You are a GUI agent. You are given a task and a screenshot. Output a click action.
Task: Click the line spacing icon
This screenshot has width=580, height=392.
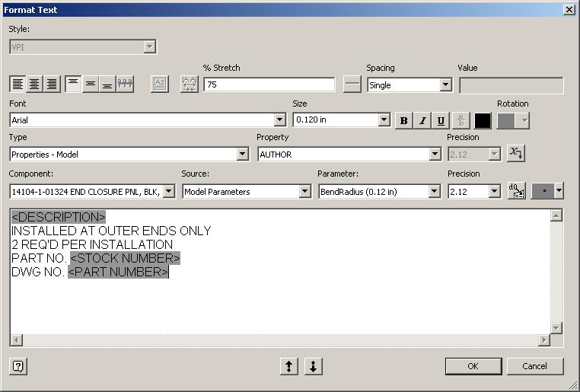[352, 84]
